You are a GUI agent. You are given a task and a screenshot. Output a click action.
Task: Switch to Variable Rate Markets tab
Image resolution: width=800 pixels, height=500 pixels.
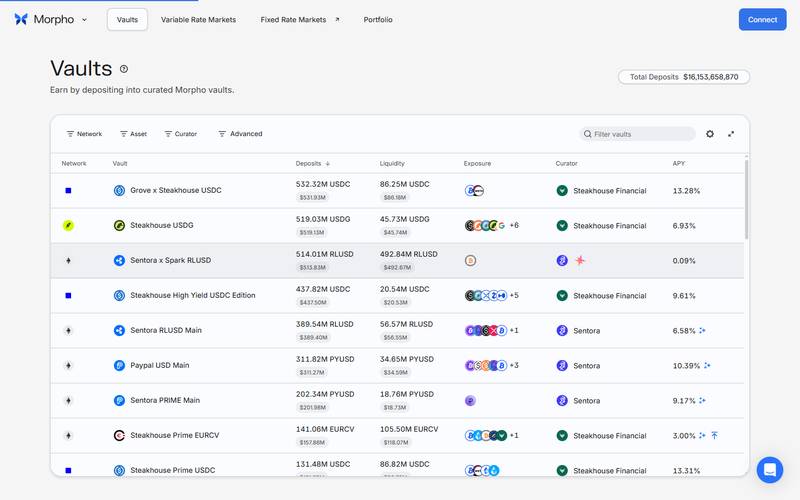click(198, 19)
